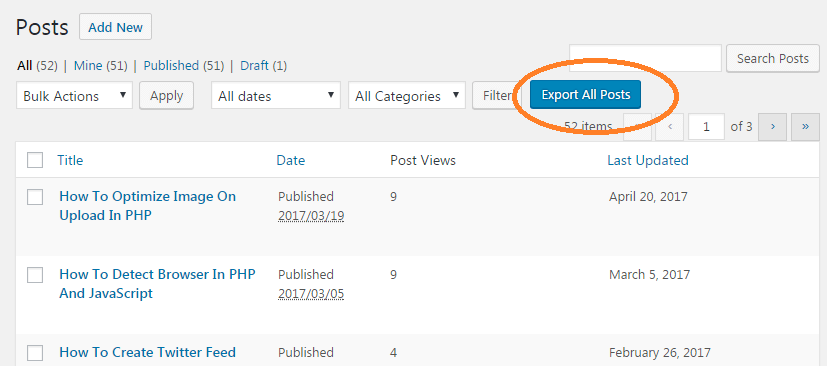Check the Optimize Image On Upload post
This screenshot has width=827, height=366.
click(35, 197)
